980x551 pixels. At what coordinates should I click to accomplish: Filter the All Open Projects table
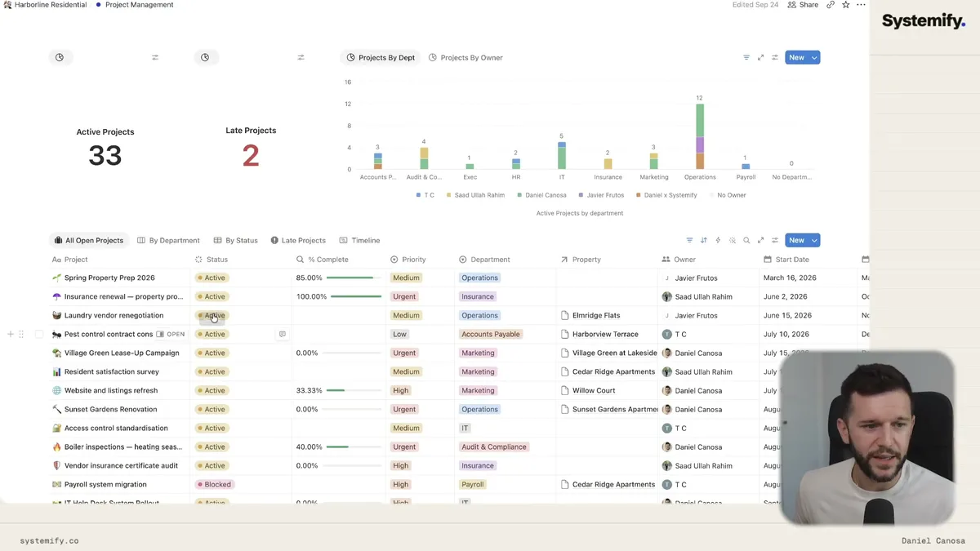point(689,240)
